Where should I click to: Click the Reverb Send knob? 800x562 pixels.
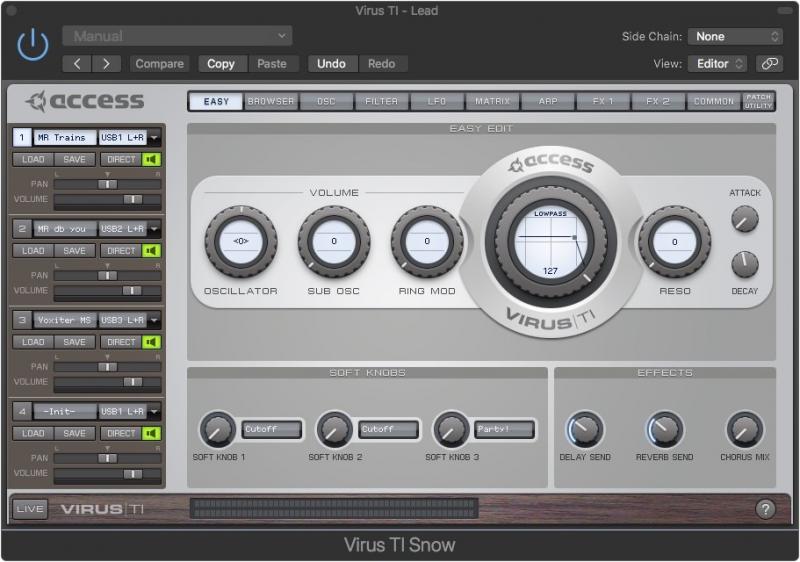(664, 430)
